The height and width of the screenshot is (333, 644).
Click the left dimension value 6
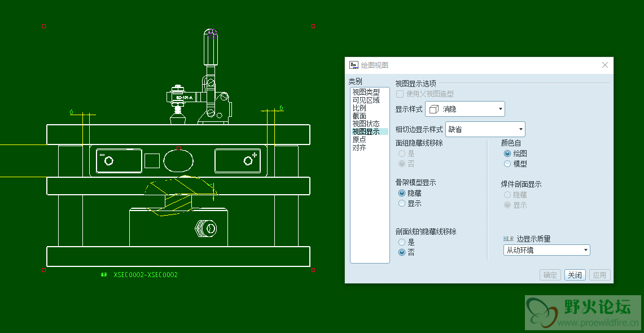click(72, 112)
